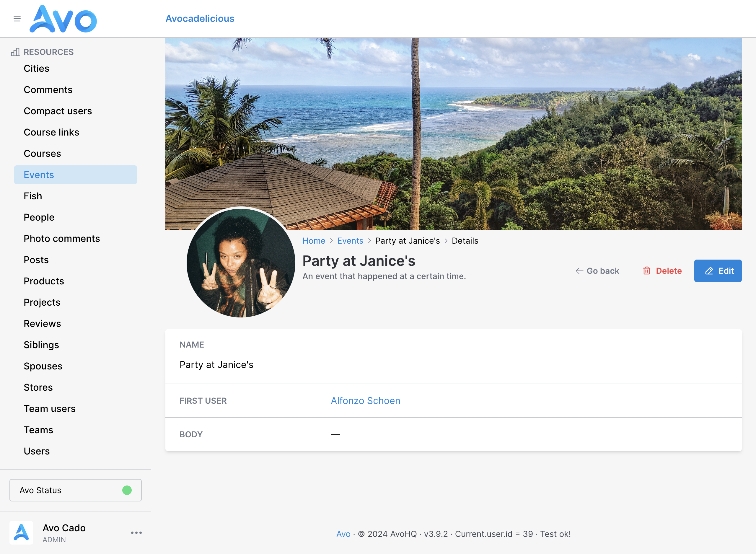The height and width of the screenshot is (554, 756).
Task: Open the Avo Status panel
Action: [75, 490]
